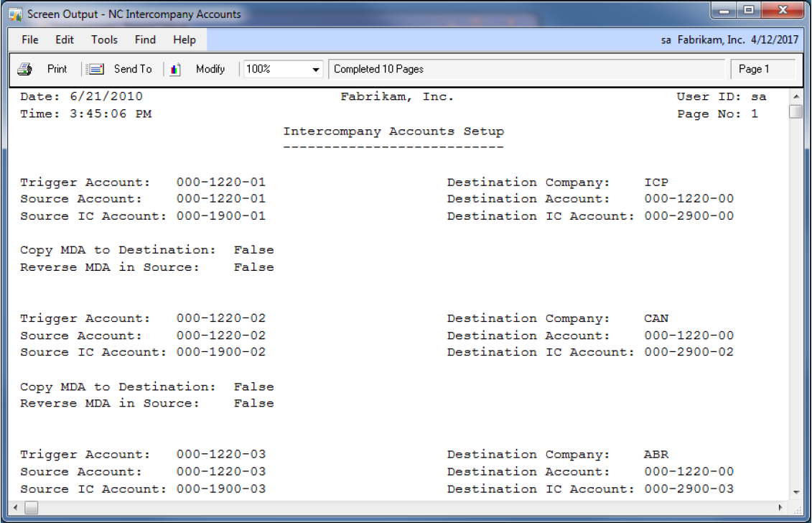Click the printer icon in the toolbar
Image resolution: width=812 pixels, height=523 pixels.
(24, 70)
